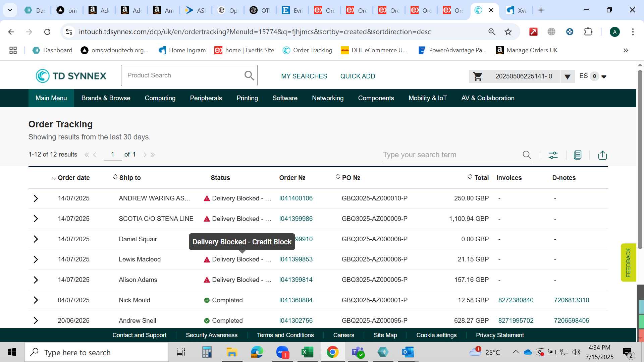Go to the first results page

(87, 155)
